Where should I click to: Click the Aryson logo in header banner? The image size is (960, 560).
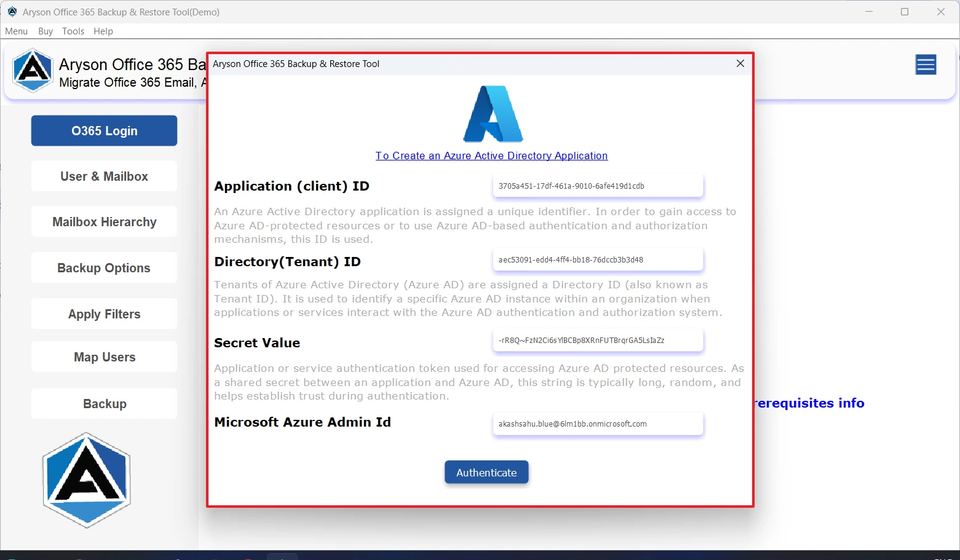[x=33, y=71]
